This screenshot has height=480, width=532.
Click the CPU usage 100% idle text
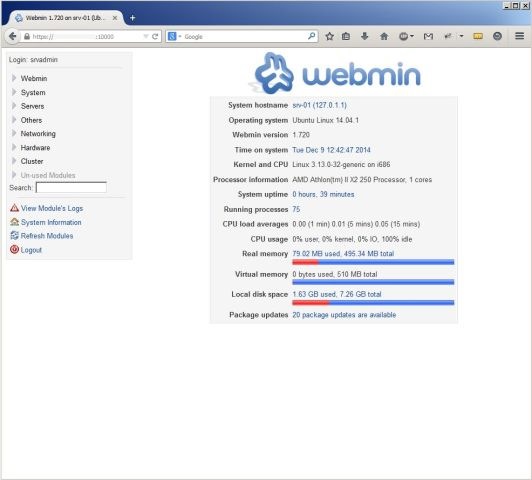[x=352, y=239]
